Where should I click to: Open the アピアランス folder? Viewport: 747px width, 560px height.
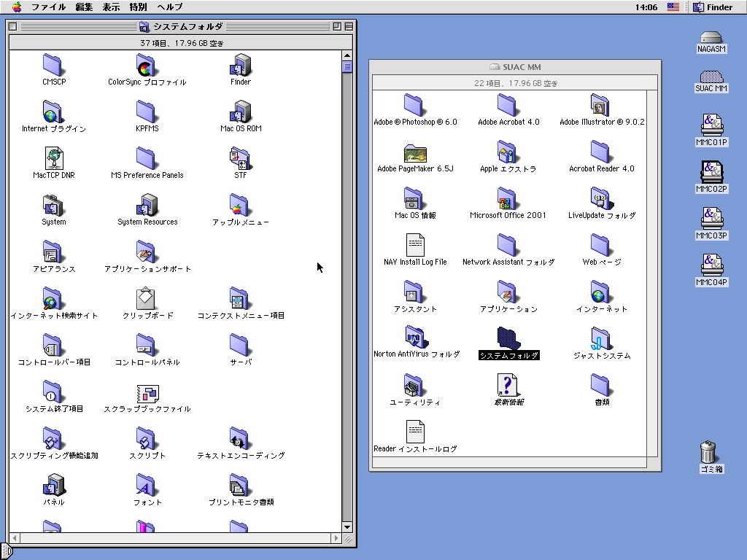(53, 252)
